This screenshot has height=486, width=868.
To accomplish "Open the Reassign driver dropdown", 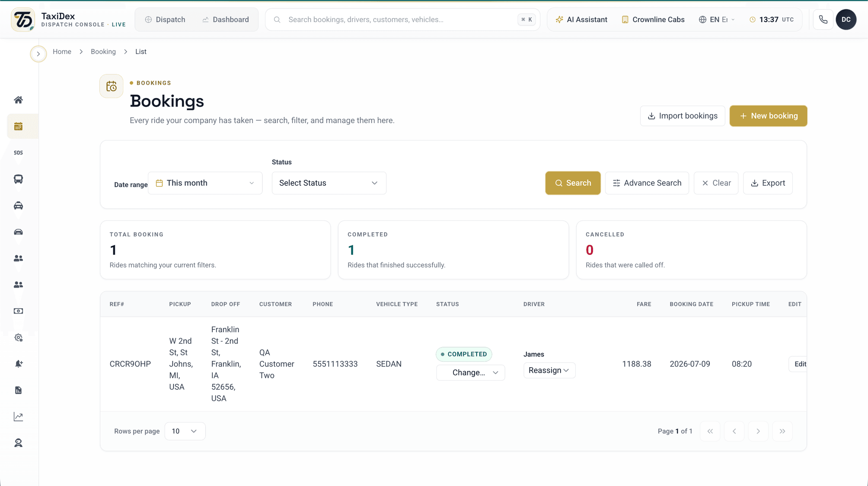I will click(x=549, y=370).
